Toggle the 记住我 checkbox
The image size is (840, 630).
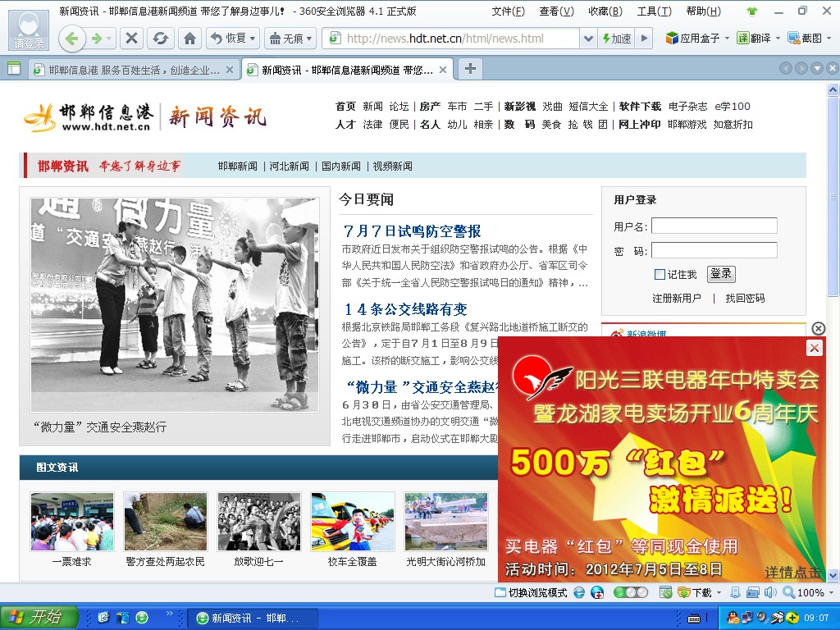coord(660,274)
